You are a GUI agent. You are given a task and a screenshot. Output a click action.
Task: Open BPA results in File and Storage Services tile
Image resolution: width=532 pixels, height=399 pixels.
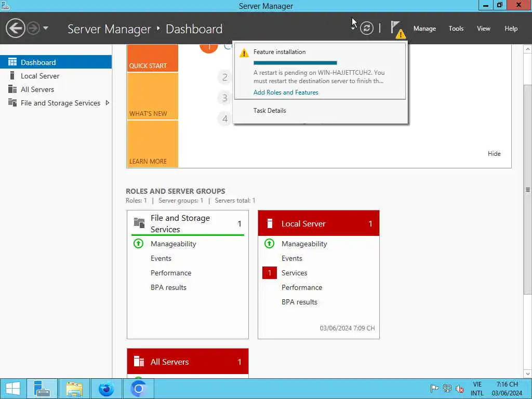click(x=169, y=287)
